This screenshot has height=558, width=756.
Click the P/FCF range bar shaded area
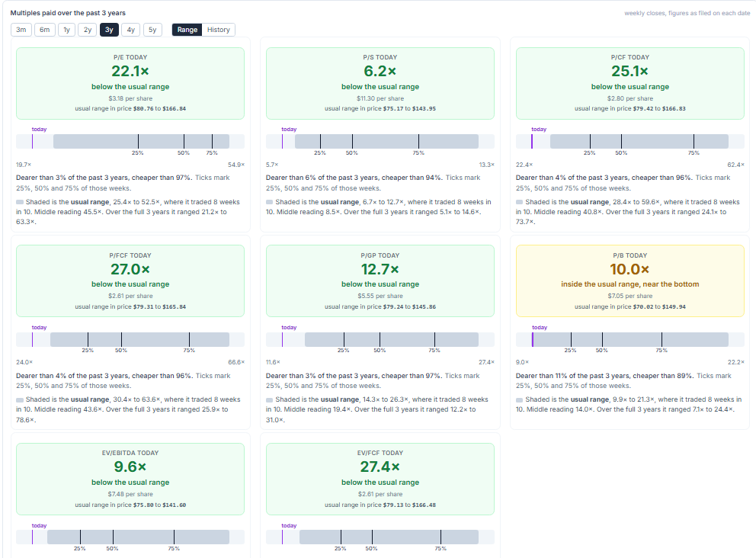[x=139, y=339]
